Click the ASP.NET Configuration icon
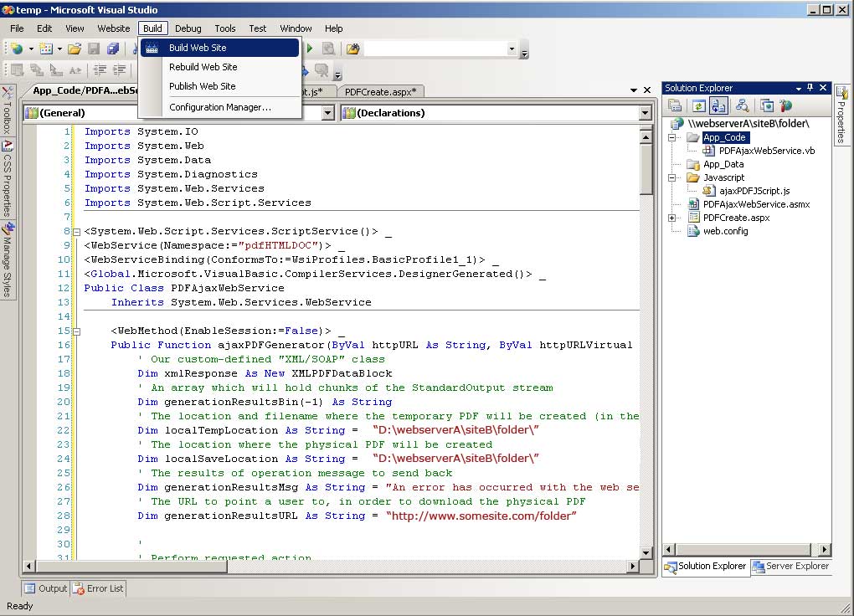The width and height of the screenshot is (854, 616). click(x=786, y=105)
